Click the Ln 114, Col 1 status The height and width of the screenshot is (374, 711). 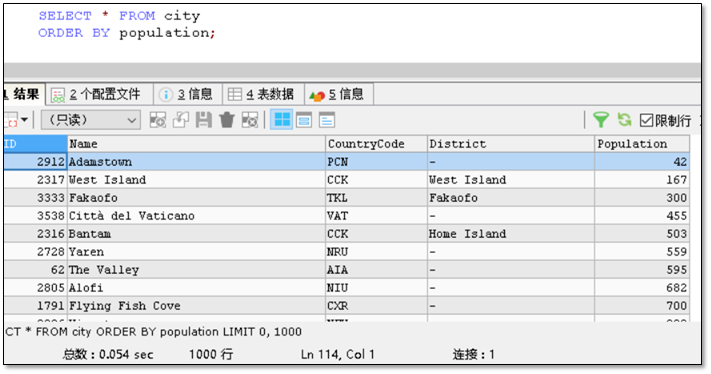click(338, 354)
